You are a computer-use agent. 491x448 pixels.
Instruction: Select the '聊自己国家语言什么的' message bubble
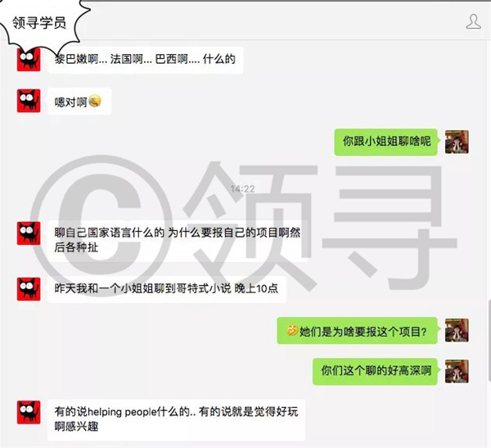(178, 241)
